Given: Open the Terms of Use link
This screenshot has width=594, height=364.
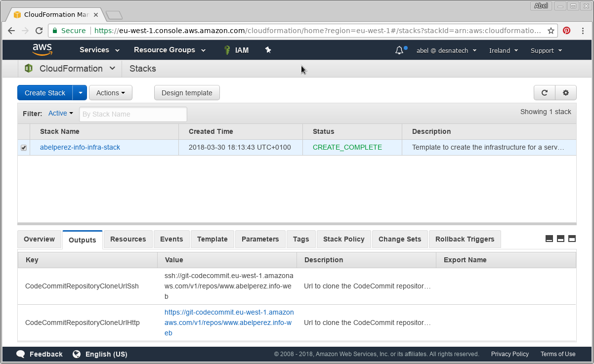Looking at the screenshot, I should (x=558, y=354).
